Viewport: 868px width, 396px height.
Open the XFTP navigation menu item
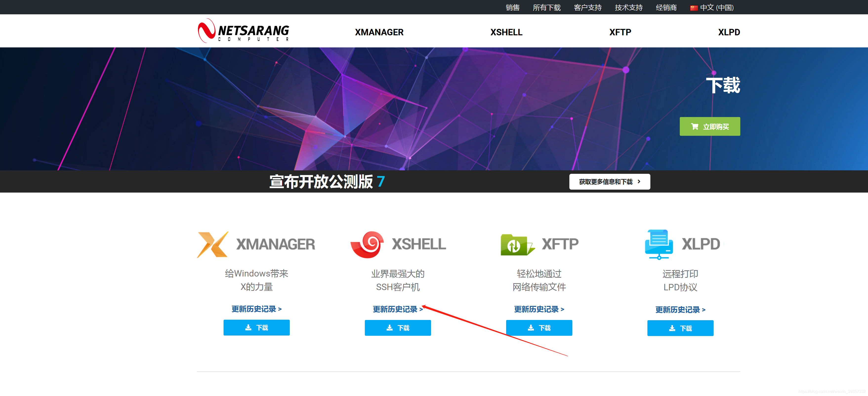coord(620,32)
